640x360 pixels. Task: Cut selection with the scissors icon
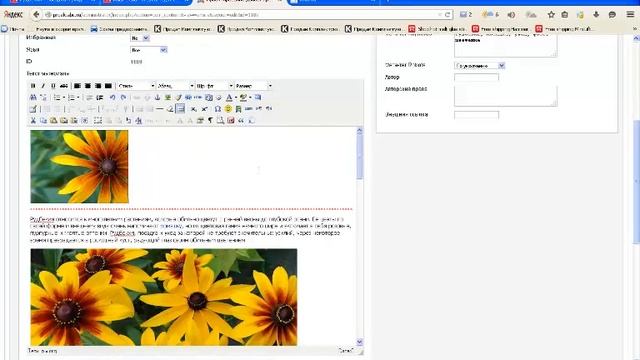[33, 120]
